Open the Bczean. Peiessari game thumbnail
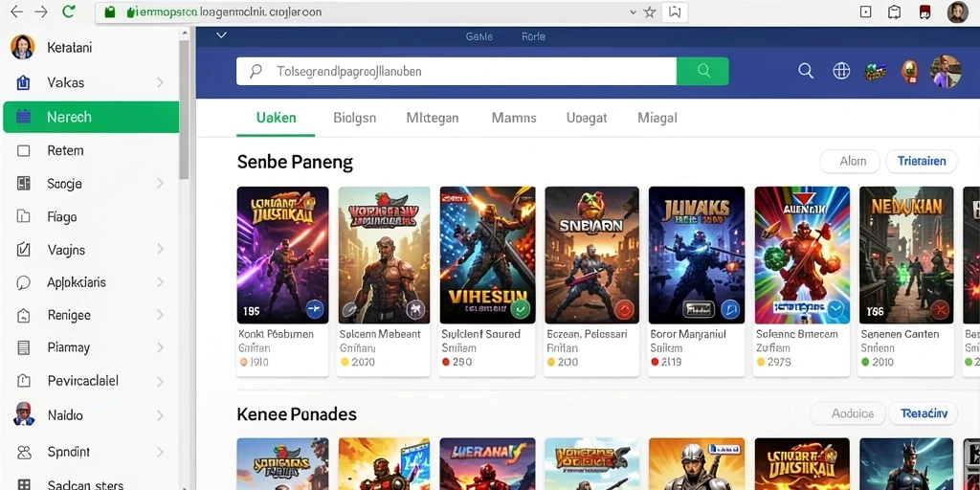Image resolution: width=980 pixels, height=490 pixels. (591, 255)
